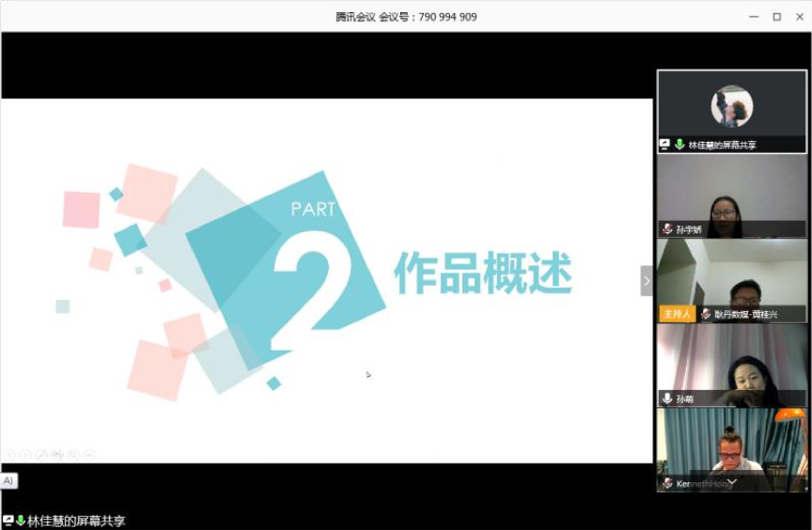The height and width of the screenshot is (530, 812).
Task: Click the input method indicator A)
Action: pyautogui.click(x=8, y=480)
